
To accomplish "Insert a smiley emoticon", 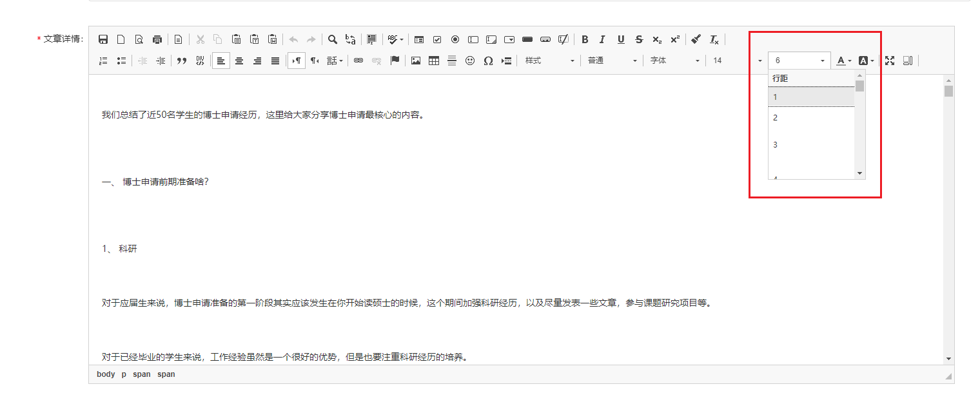I will tap(470, 60).
